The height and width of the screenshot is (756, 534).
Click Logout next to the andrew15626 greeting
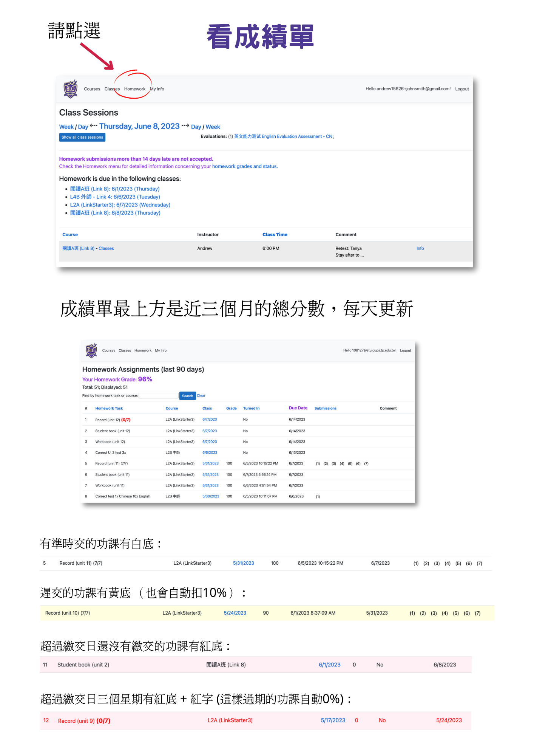(x=461, y=89)
